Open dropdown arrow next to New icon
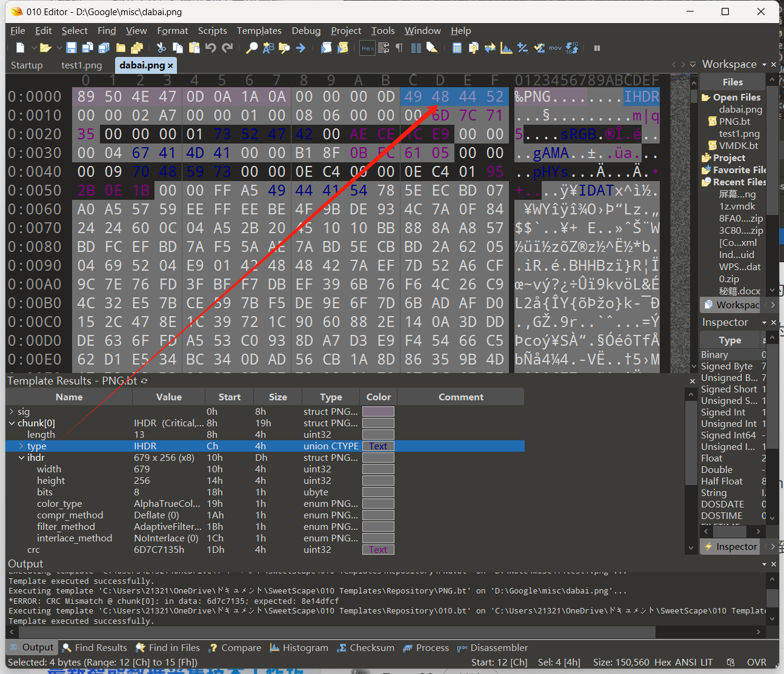Image resolution: width=784 pixels, height=674 pixels. click(x=34, y=48)
